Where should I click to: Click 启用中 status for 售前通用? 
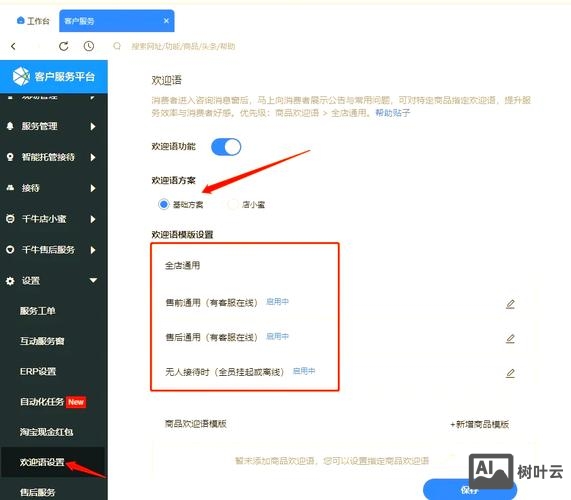click(278, 302)
